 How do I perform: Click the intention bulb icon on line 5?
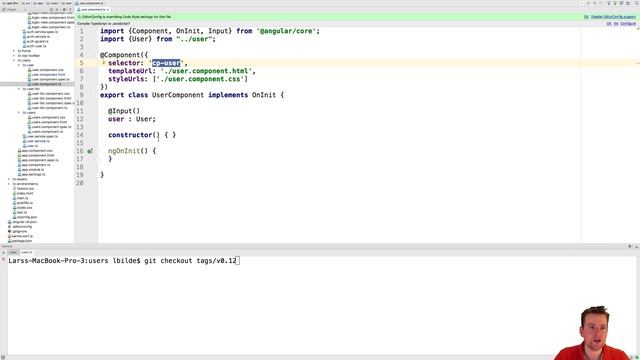(103, 63)
